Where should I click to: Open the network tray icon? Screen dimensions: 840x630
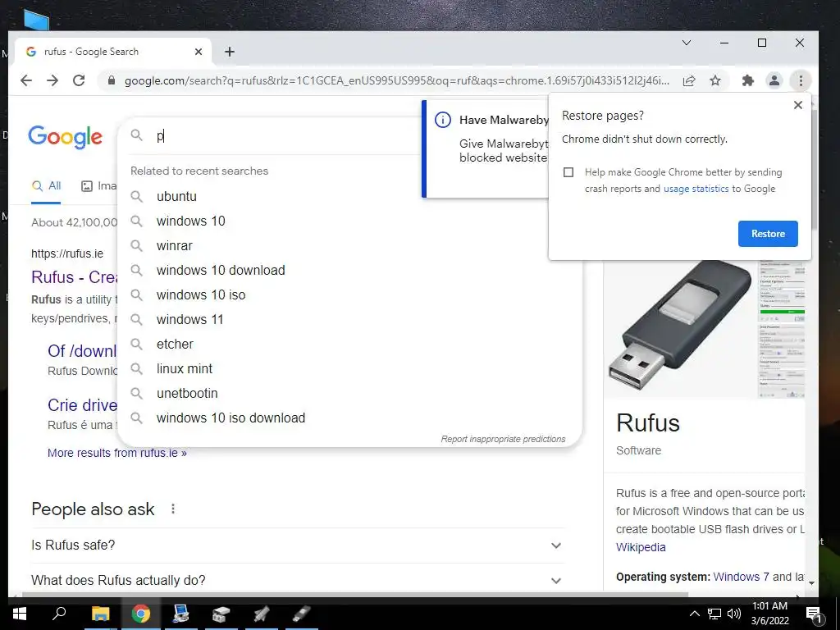click(714, 614)
